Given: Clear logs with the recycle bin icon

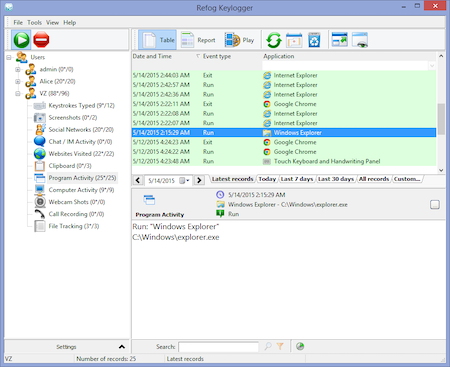Looking at the screenshot, I should coord(314,40).
